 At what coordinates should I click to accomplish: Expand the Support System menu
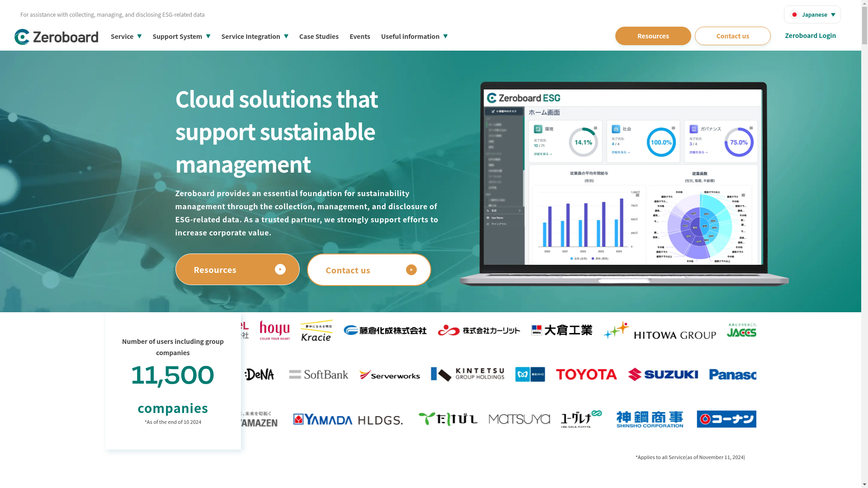(181, 36)
